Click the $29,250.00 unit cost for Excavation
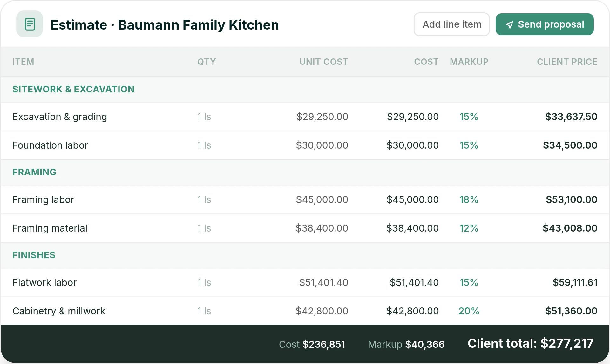The image size is (610, 364). pos(322,117)
